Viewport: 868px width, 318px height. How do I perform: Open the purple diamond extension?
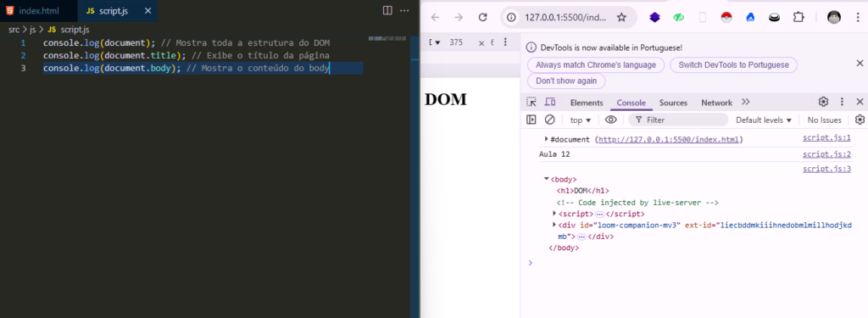click(x=655, y=17)
